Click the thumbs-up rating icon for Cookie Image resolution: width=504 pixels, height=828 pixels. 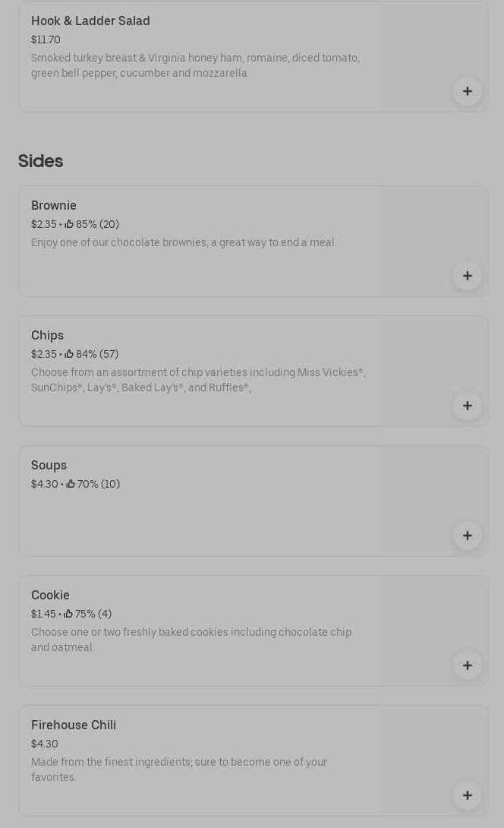point(68,614)
